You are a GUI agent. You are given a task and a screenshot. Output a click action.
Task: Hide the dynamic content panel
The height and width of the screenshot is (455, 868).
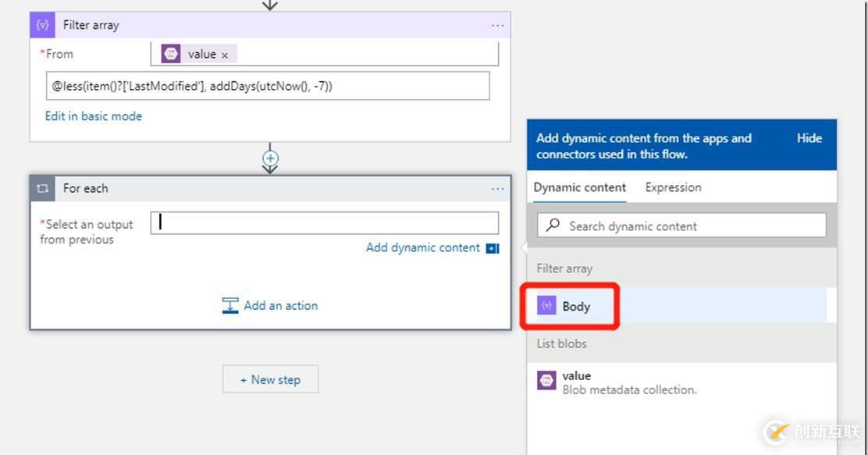(809, 138)
